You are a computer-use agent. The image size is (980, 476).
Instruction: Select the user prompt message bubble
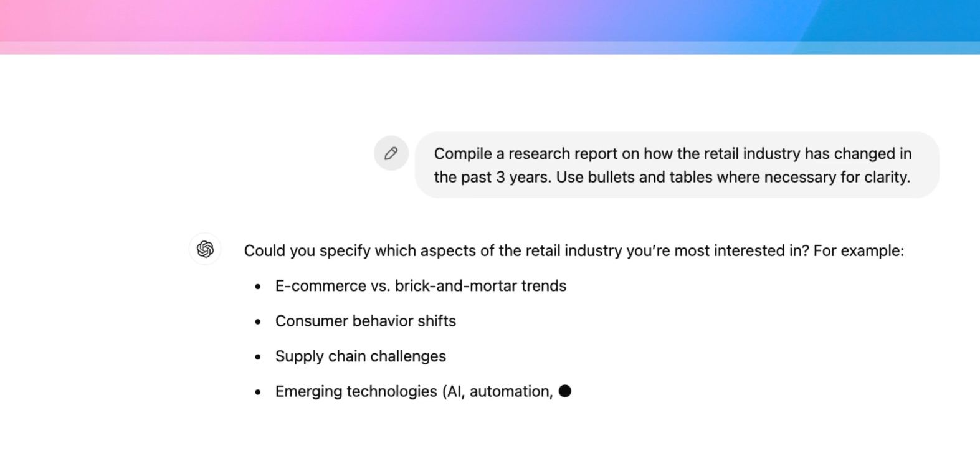pyautogui.click(x=677, y=165)
